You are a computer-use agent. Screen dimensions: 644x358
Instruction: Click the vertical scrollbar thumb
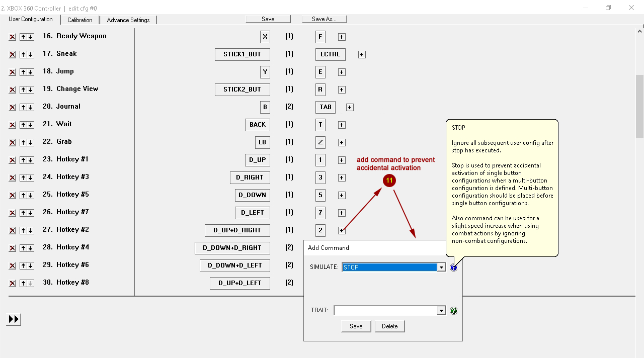pyautogui.click(x=639, y=106)
